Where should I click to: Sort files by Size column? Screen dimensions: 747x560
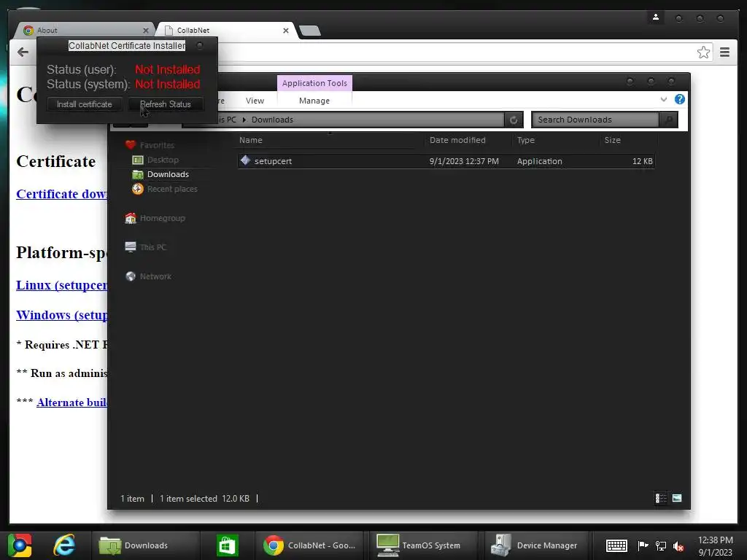(x=612, y=140)
